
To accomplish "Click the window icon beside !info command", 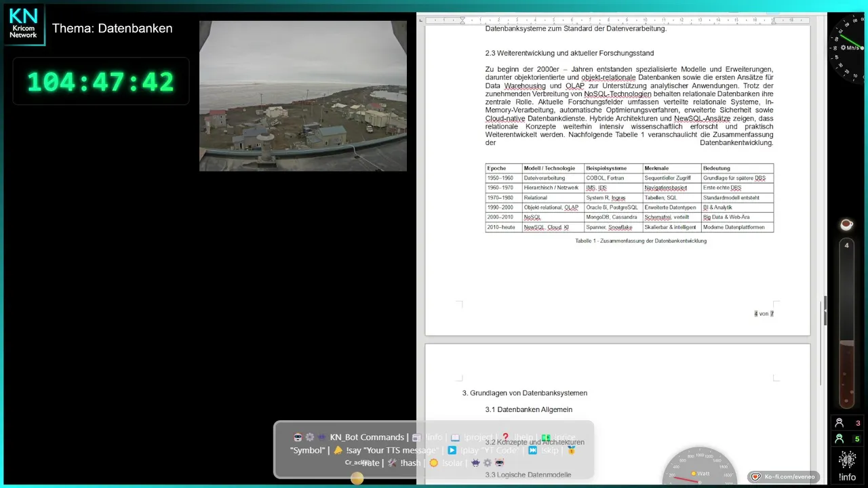I will [416, 438].
